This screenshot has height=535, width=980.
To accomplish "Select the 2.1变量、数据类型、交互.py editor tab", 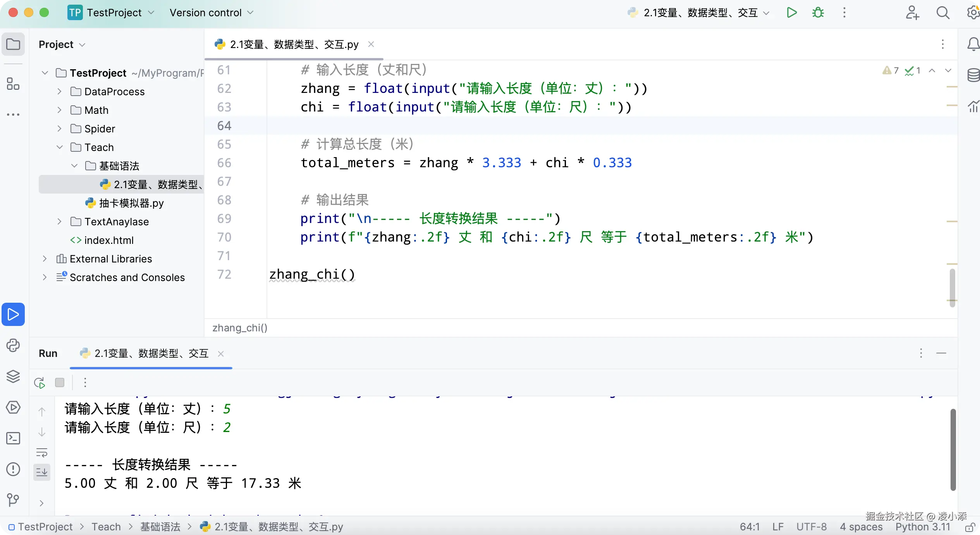I will click(x=294, y=45).
